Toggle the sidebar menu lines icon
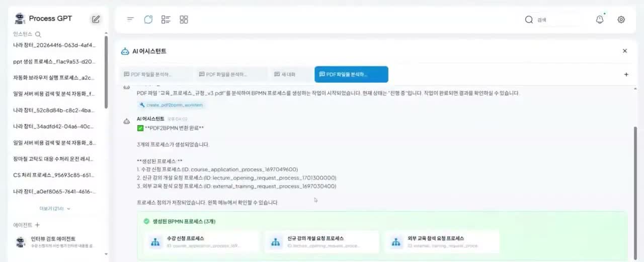The height and width of the screenshot is (262, 644). (130, 19)
